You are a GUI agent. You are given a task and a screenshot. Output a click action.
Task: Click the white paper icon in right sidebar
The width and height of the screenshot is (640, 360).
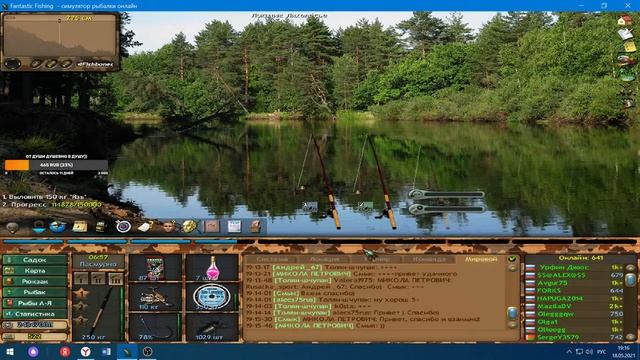625,33
